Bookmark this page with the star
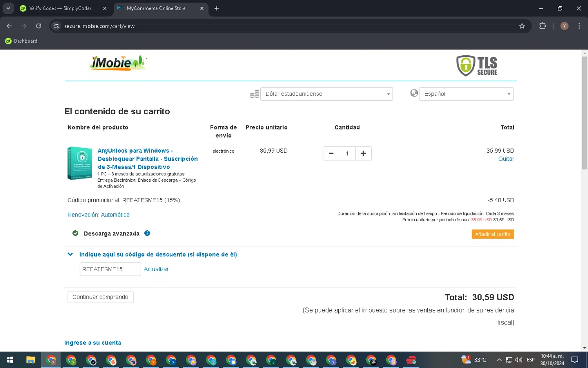The width and height of the screenshot is (588, 368). tap(522, 26)
